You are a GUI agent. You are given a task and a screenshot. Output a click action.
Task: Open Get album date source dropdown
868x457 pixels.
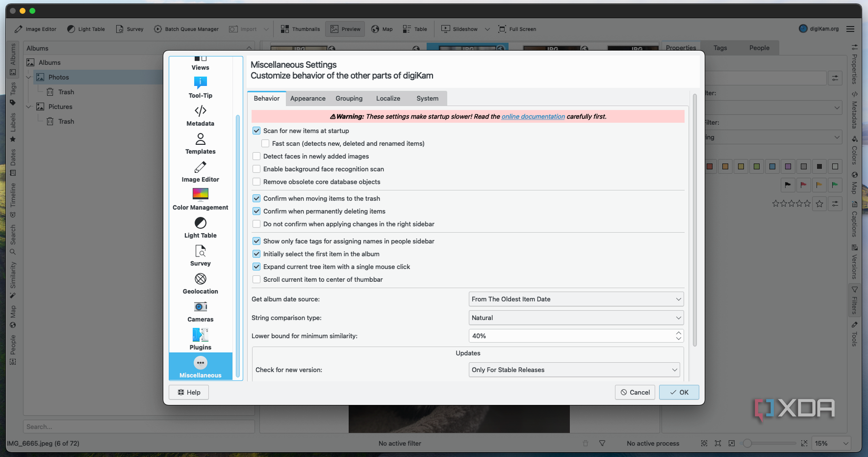[x=576, y=299]
